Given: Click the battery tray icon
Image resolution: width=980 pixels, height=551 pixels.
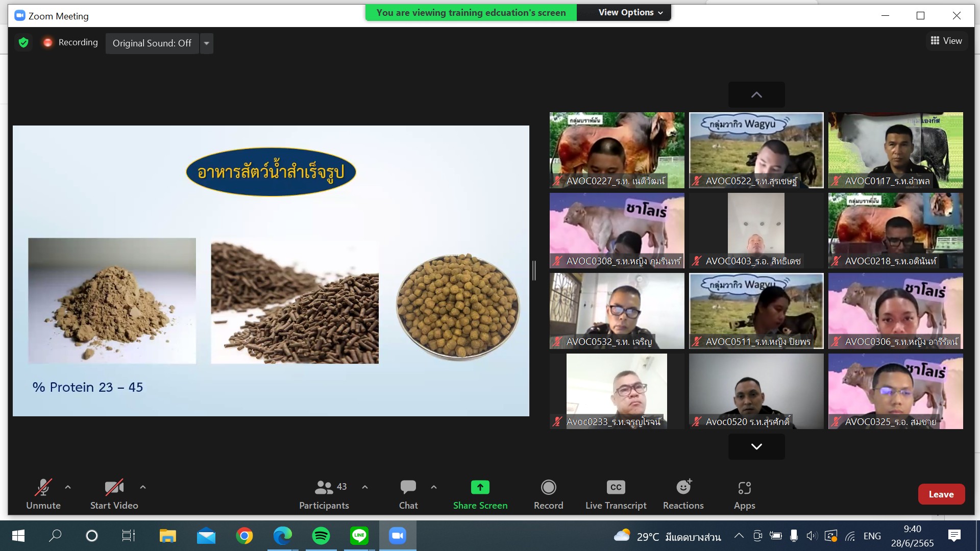Looking at the screenshot, I should point(776,536).
